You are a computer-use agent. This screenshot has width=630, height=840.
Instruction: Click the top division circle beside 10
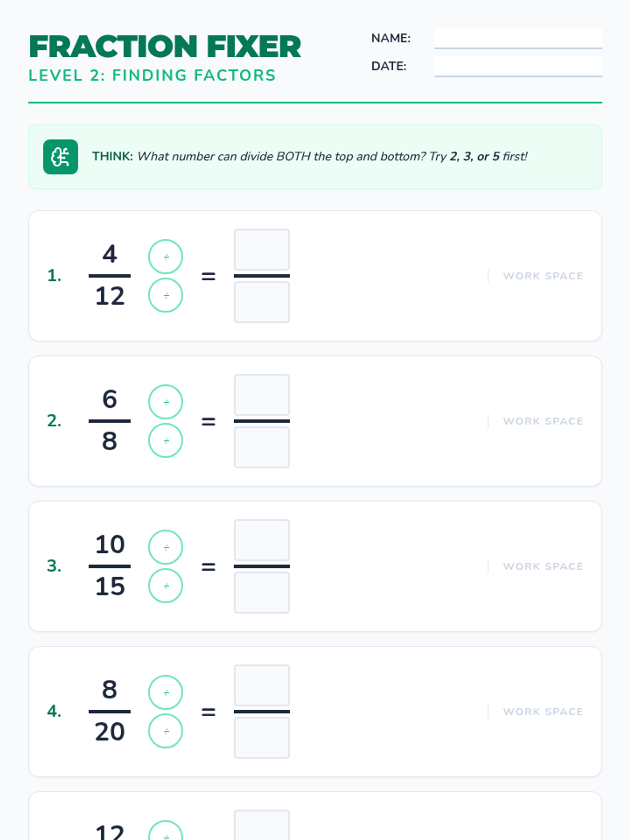[x=165, y=547]
